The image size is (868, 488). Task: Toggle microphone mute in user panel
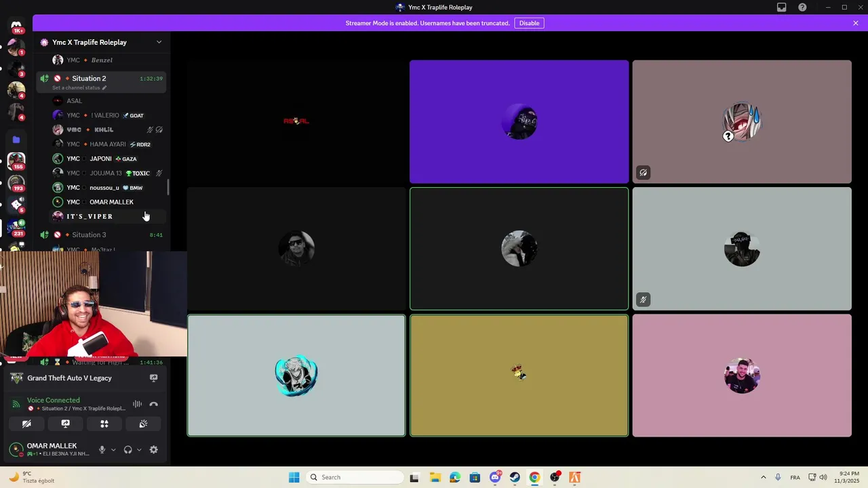[x=102, y=449]
